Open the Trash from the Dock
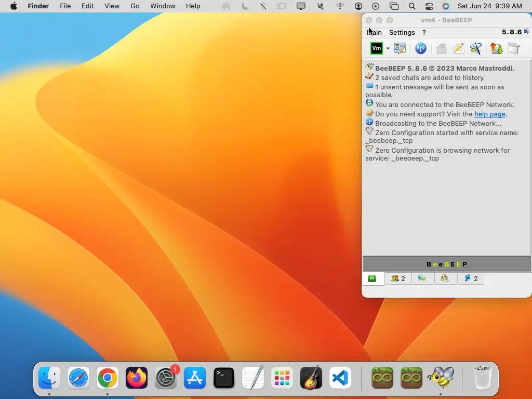This screenshot has height=399, width=532. coord(482,378)
